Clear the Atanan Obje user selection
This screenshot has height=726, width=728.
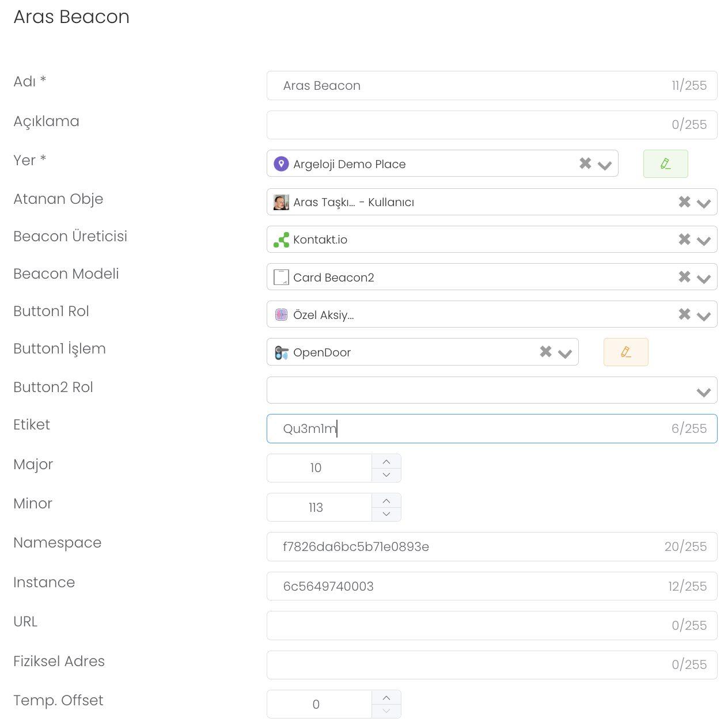684,202
